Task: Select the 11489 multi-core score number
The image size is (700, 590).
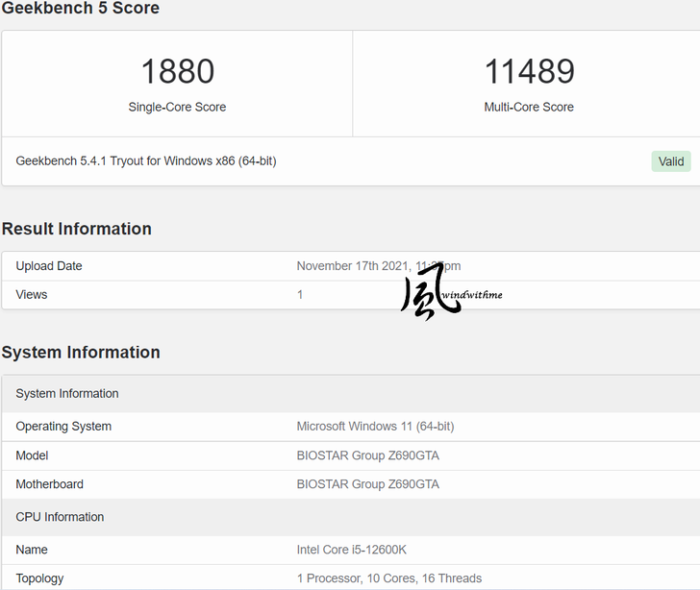Action: tap(528, 72)
